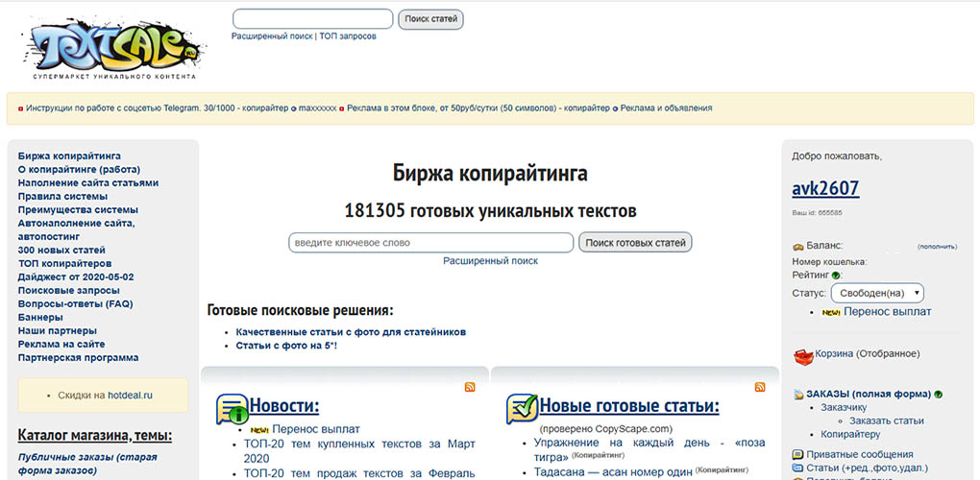Open Реклама в этом блоке ad link
This screenshot has height=480, width=980.
pos(478,108)
